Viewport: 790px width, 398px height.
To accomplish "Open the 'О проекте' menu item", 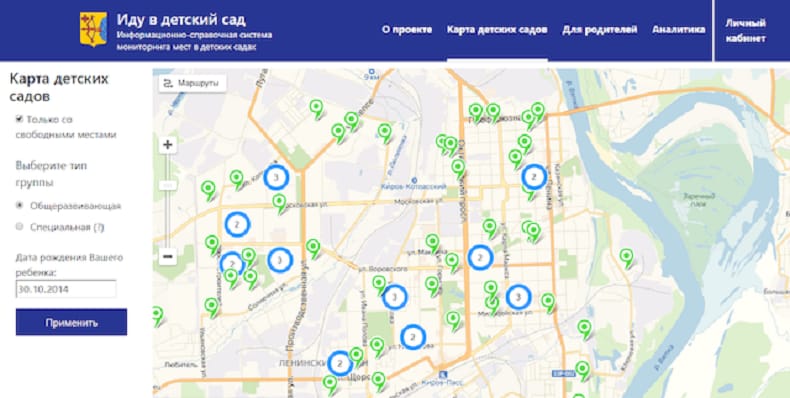I will [407, 30].
